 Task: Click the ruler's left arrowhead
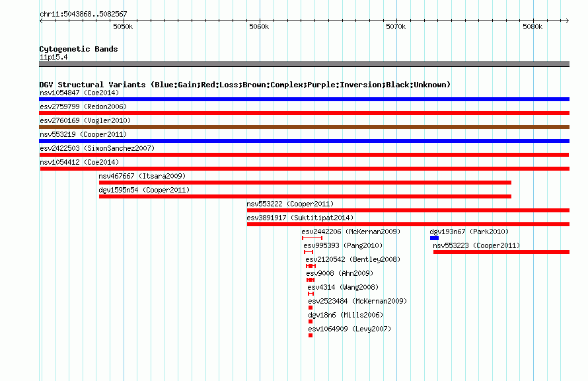pyautogui.click(x=41, y=21)
